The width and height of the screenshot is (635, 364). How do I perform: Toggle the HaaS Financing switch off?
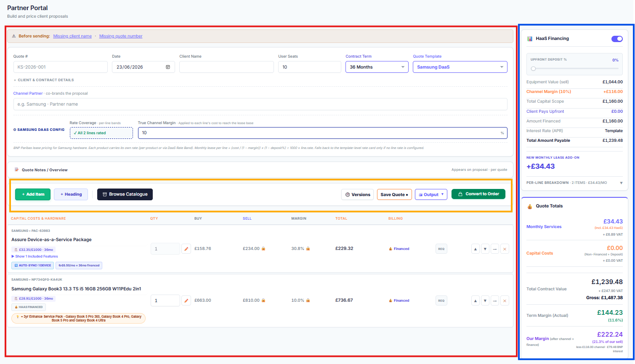617,39
